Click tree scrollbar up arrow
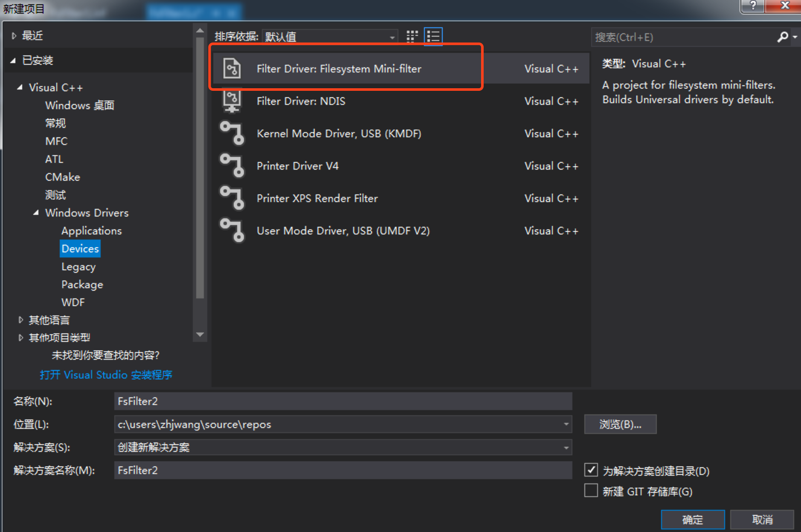The height and width of the screenshot is (532, 801). click(x=200, y=31)
